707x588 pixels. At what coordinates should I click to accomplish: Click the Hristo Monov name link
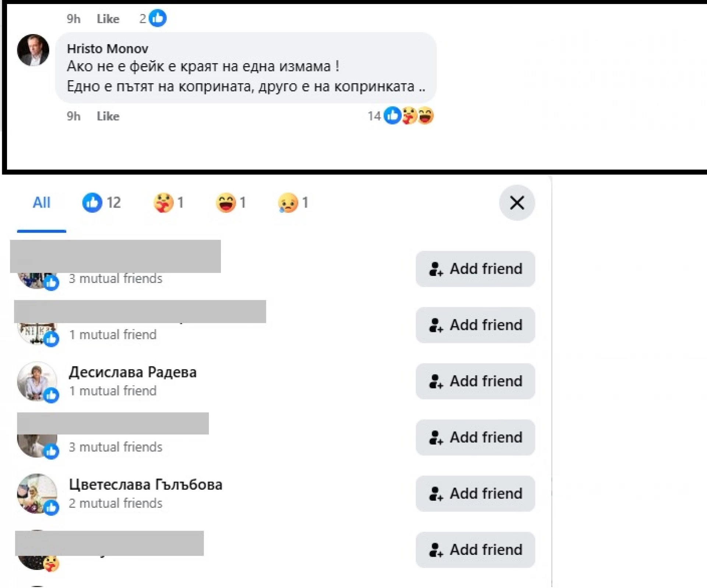pos(108,49)
